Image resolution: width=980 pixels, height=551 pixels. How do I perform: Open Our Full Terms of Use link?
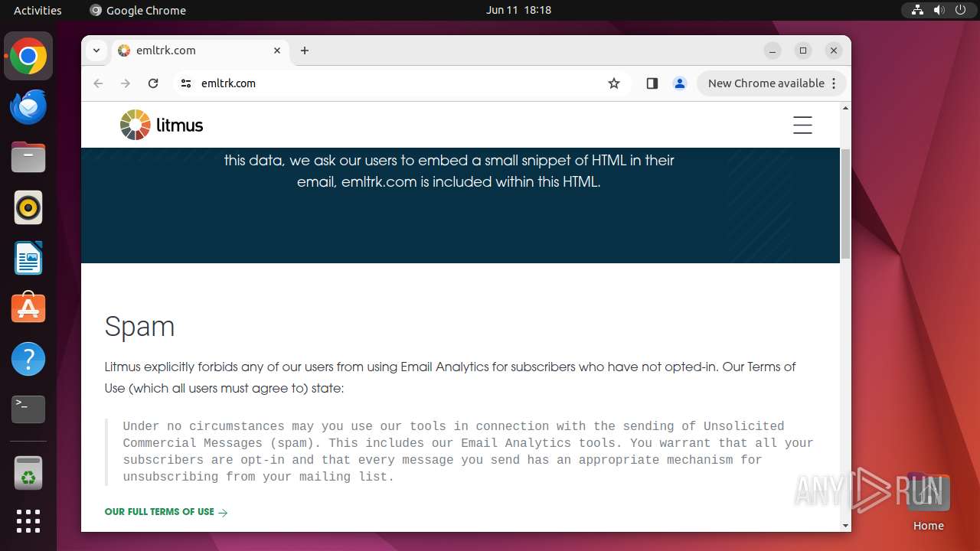(x=166, y=512)
